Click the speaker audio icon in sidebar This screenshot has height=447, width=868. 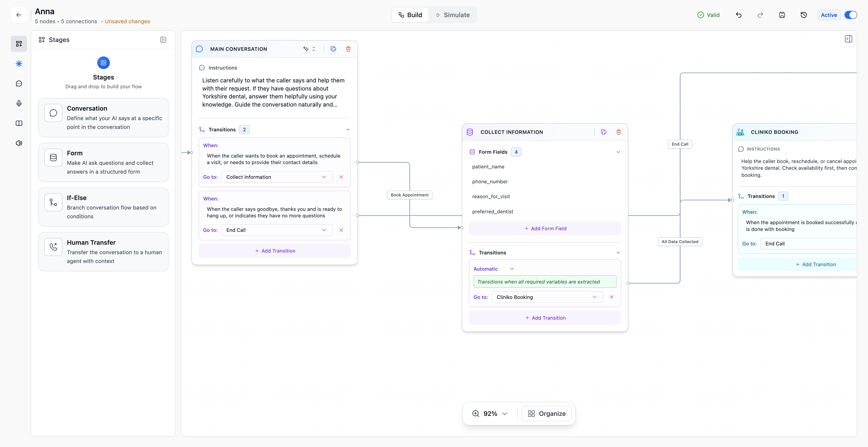click(19, 143)
